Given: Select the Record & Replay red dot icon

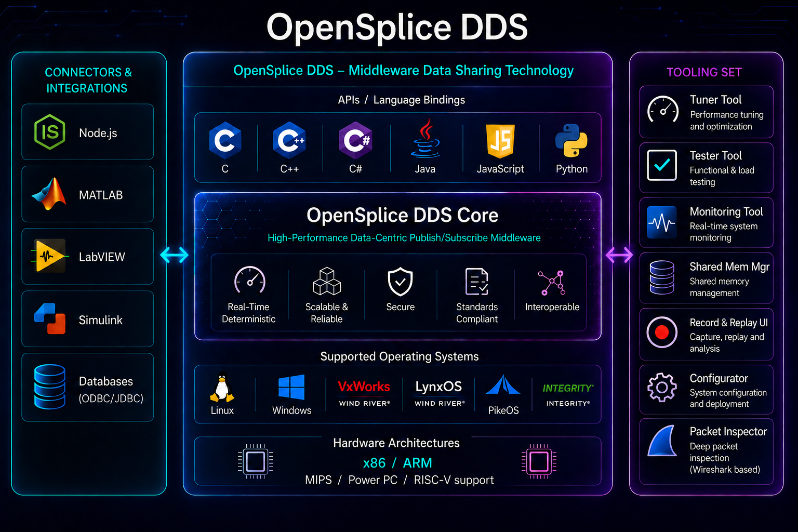Looking at the screenshot, I should [x=662, y=332].
